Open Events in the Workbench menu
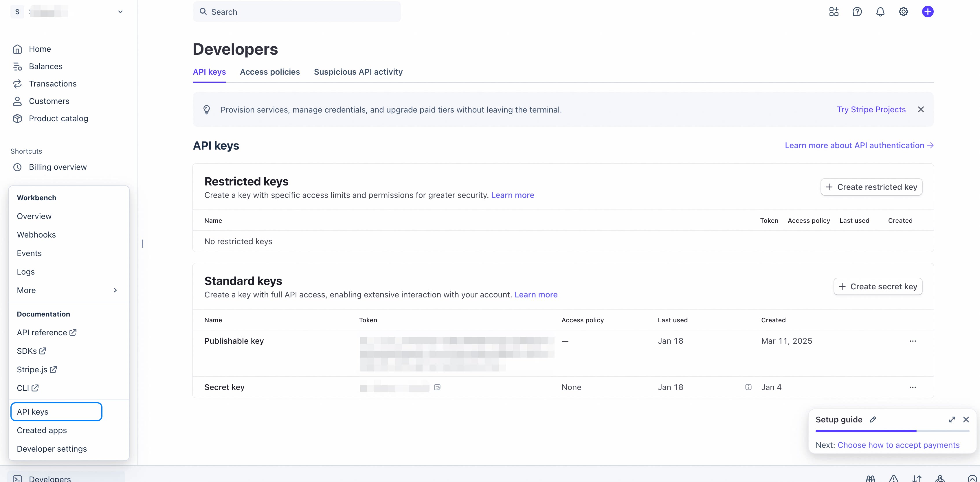Screen dimensions: 980x482 point(29,253)
